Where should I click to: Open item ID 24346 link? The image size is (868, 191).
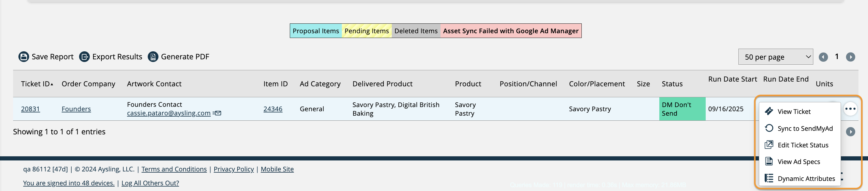coord(273,109)
